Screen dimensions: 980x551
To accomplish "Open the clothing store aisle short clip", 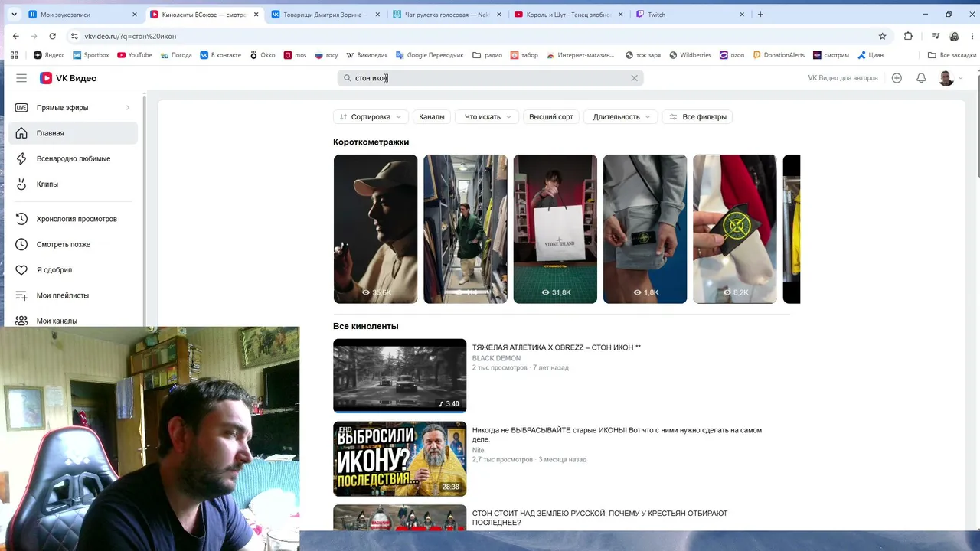I will click(465, 229).
